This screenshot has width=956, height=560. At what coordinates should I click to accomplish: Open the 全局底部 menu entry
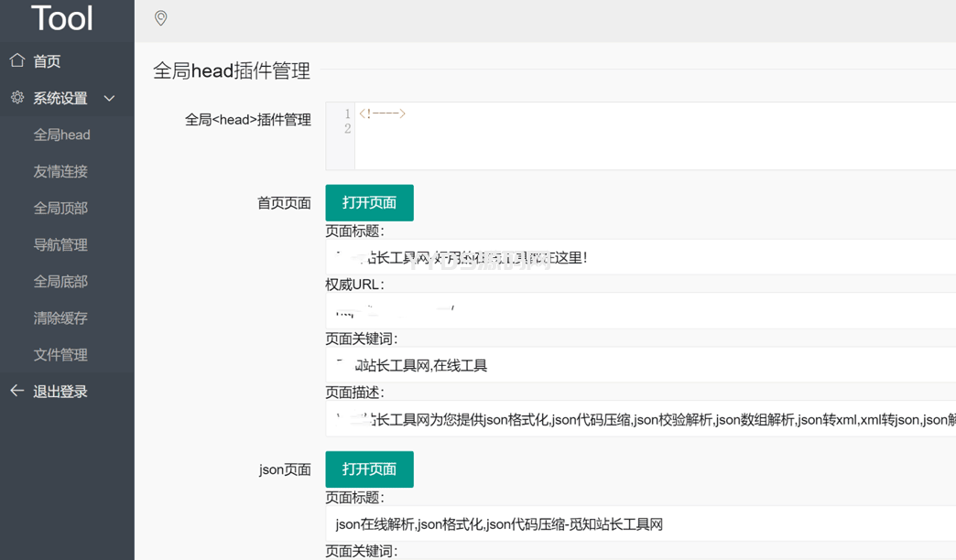(60, 281)
